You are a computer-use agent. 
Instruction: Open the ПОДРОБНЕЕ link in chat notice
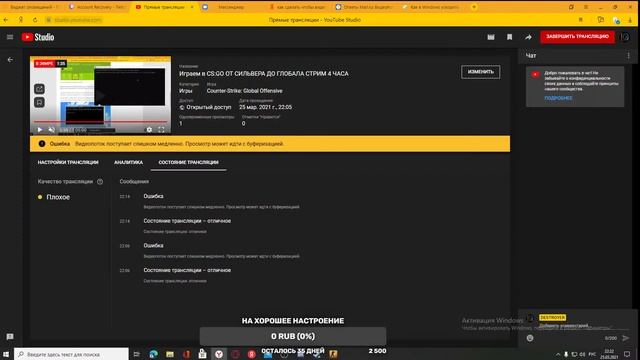click(x=558, y=98)
